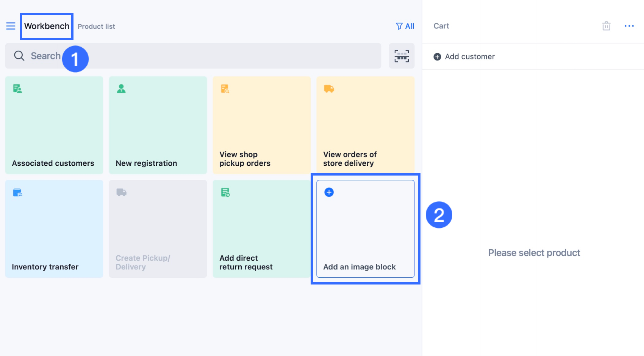Open the Associated customers tile
This screenshot has height=356, width=644.
point(54,125)
